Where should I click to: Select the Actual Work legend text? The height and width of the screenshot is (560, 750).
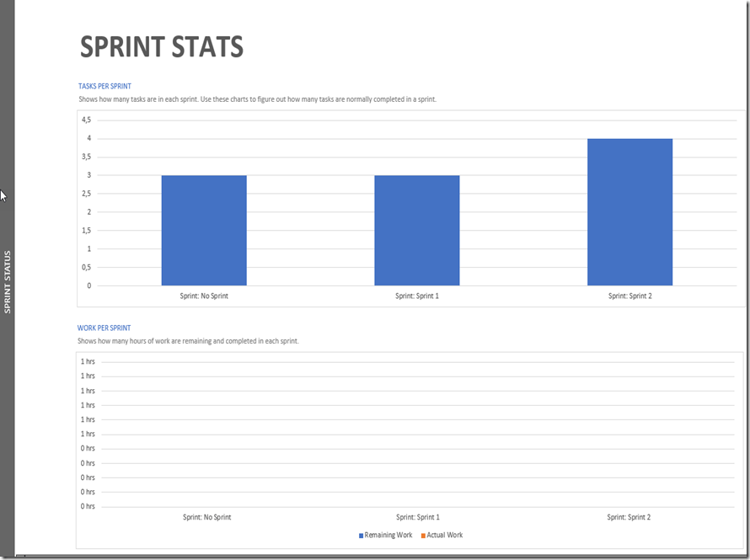[x=445, y=536]
